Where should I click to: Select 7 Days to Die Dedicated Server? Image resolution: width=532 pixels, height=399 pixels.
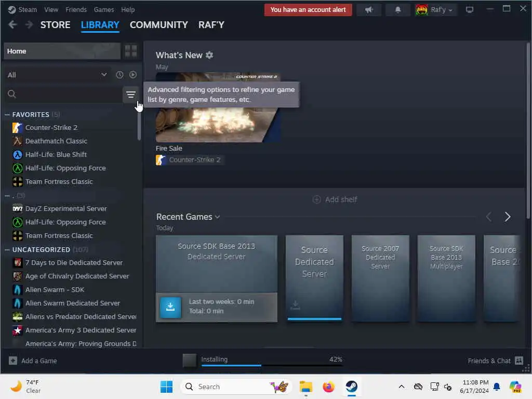(x=74, y=262)
